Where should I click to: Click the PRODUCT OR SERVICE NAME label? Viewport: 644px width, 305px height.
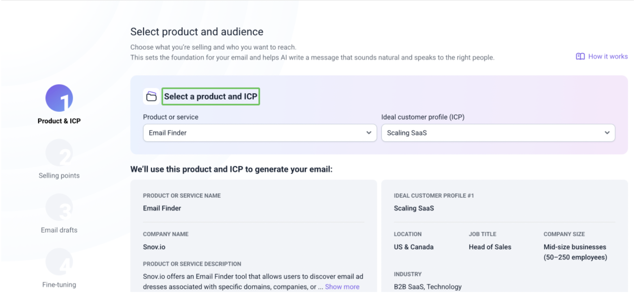click(182, 196)
